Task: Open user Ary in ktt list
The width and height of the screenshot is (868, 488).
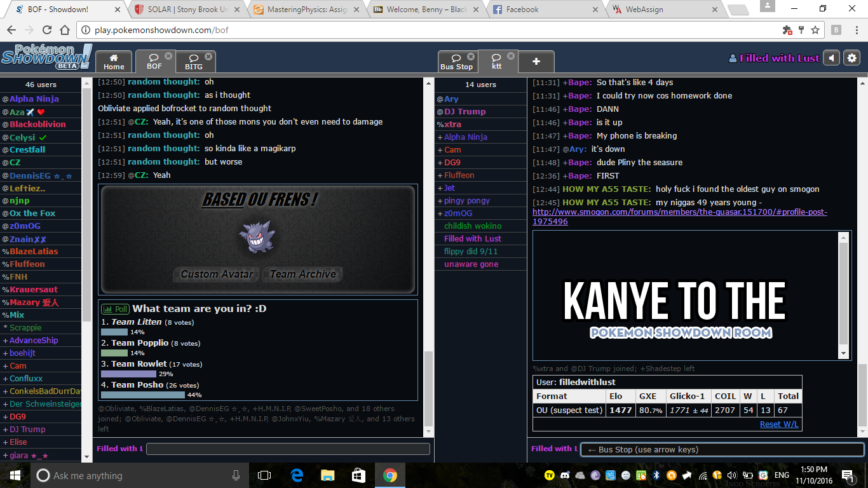Action: tap(480, 99)
